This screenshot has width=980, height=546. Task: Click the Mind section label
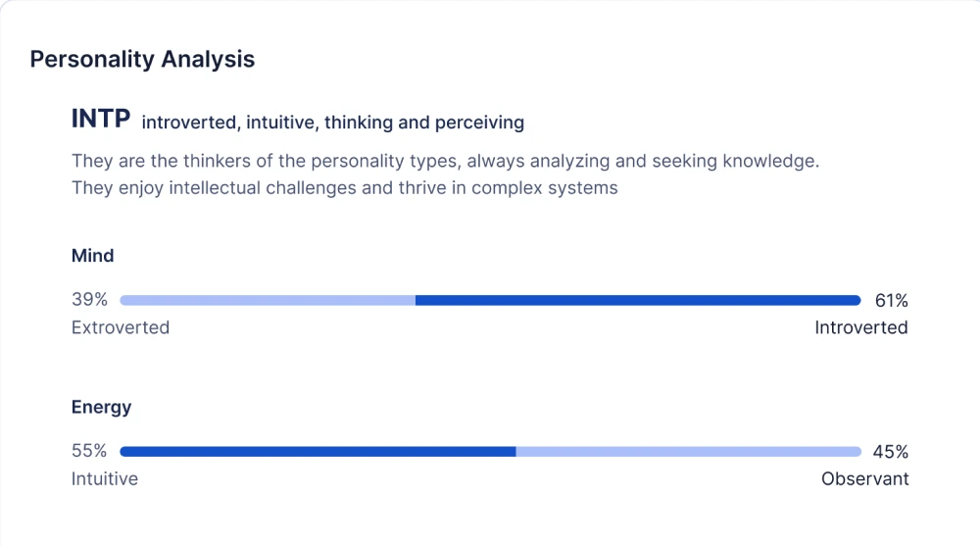point(93,256)
